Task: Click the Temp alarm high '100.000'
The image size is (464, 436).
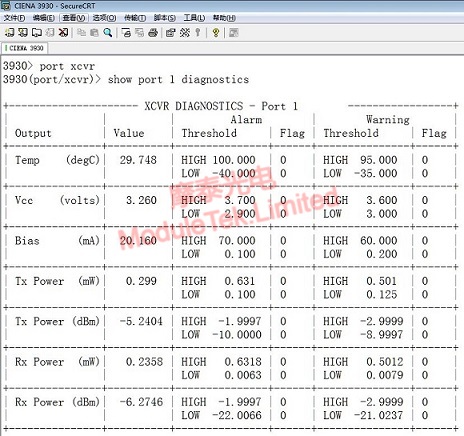Action: pos(234,160)
